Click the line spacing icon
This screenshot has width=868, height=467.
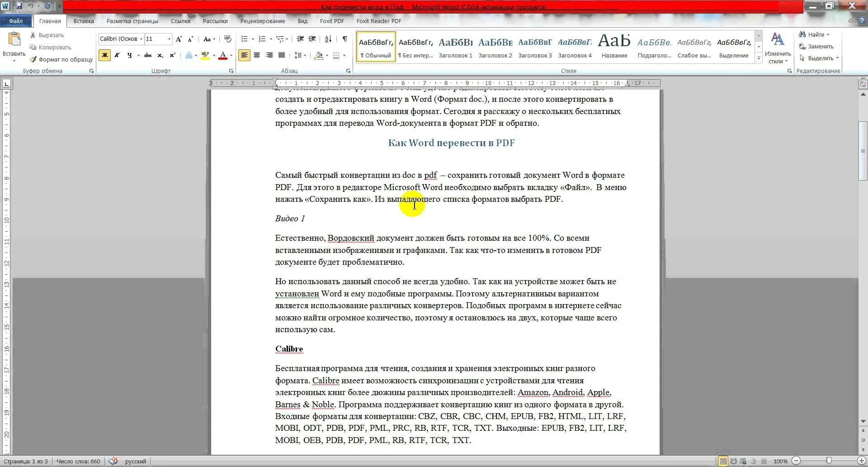pos(298,55)
